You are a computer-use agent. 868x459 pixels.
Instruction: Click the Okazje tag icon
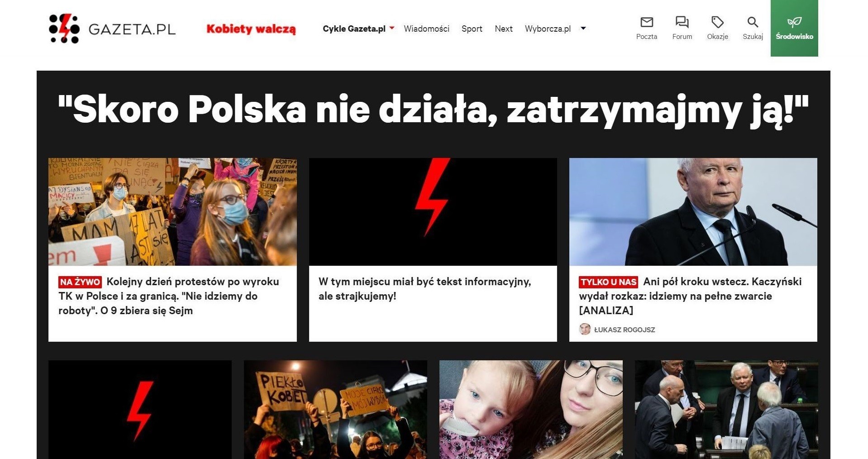717,22
